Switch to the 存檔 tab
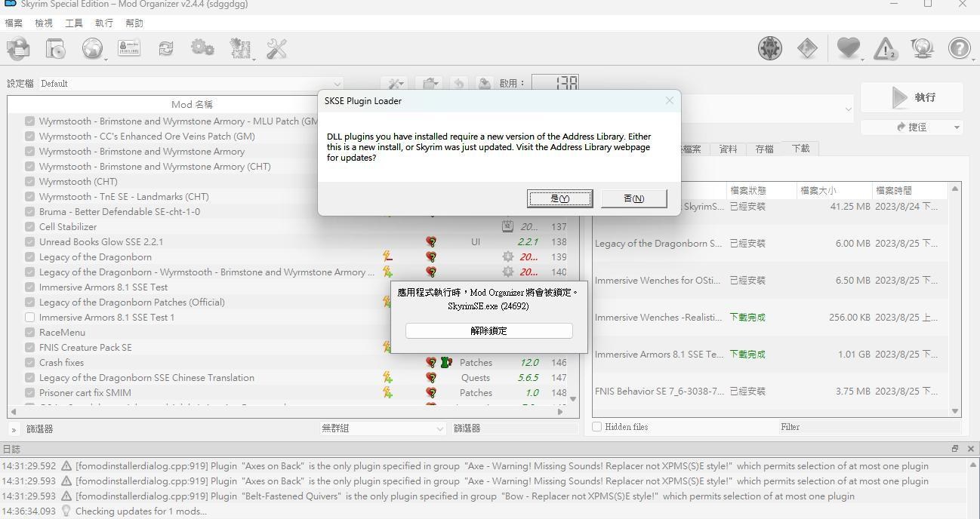Screen dimensions: 980x519 click(764, 149)
